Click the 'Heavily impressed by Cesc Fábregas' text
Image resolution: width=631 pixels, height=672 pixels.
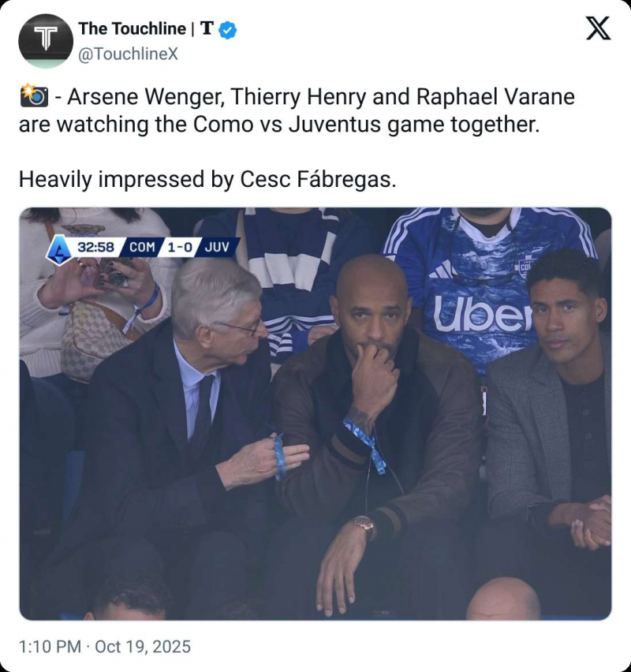(x=207, y=179)
